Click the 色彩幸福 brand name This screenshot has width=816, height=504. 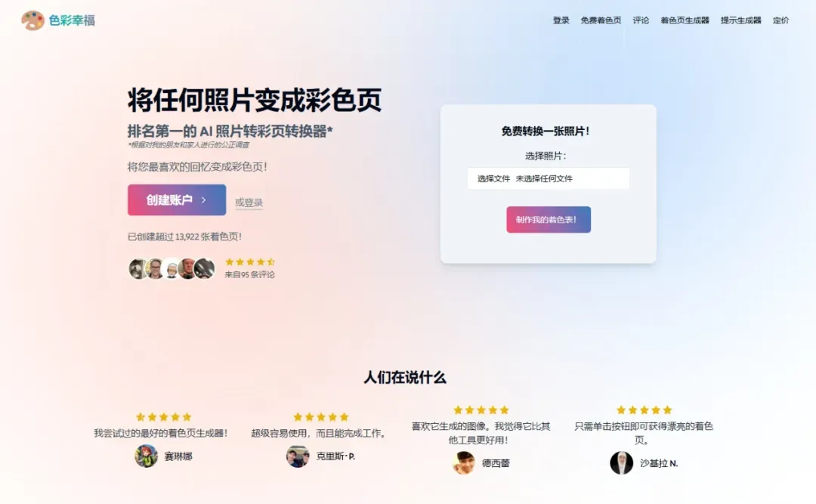coord(72,20)
